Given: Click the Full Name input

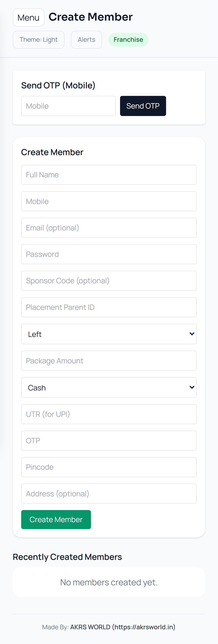Looking at the screenshot, I should click(x=109, y=175).
